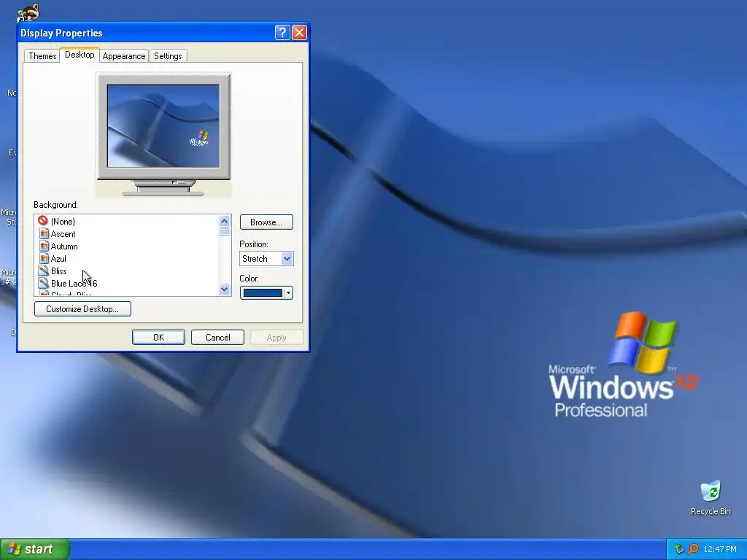Click the 12:47 PM clock

720,549
